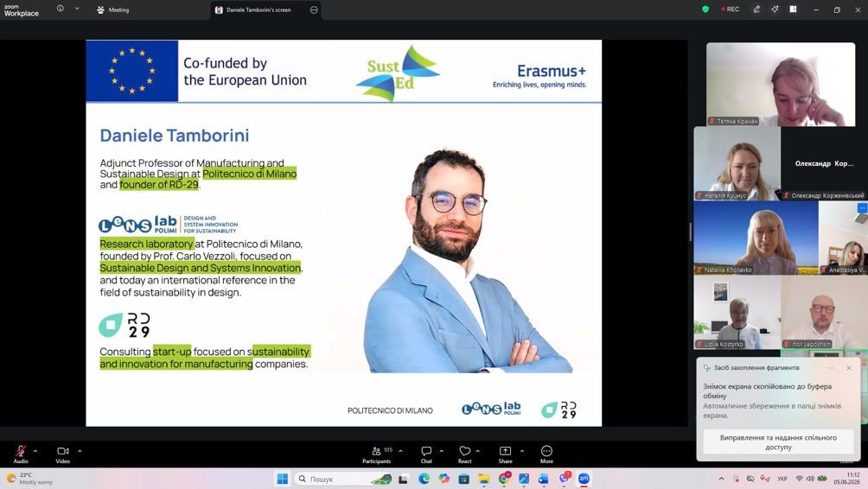Select the Олександр Корженівський participant tile

click(824, 163)
